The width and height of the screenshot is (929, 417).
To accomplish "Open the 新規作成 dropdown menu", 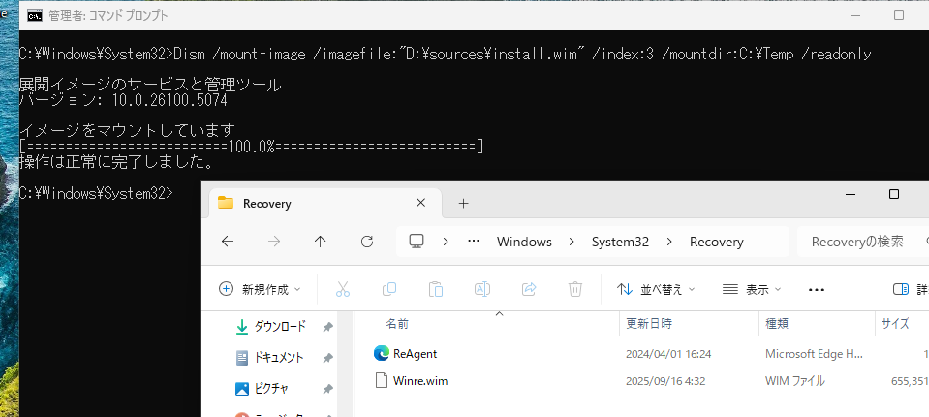I will pyautogui.click(x=260, y=289).
